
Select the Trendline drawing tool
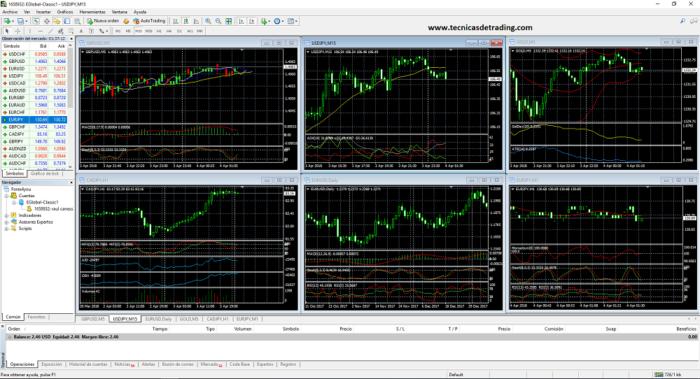pos(51,31)
